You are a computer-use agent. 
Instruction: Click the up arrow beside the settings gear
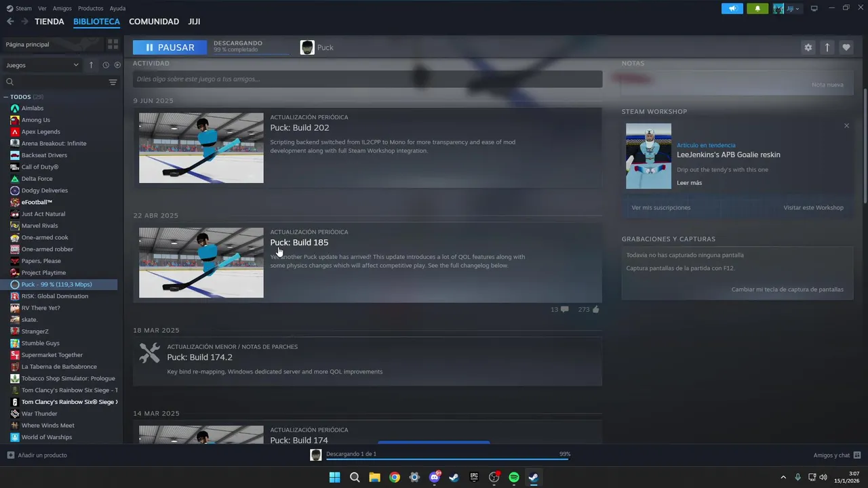[827, 47]
